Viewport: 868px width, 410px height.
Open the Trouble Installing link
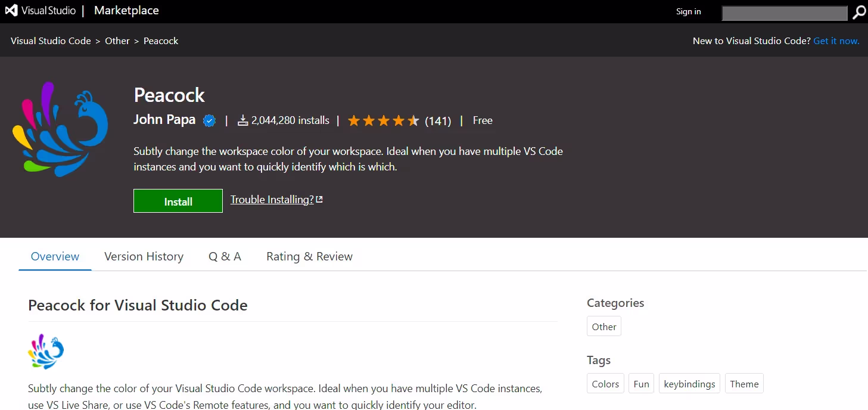(276, 200)
